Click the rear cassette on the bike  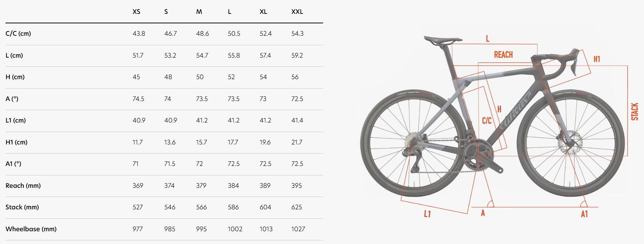tap(412, 141)
